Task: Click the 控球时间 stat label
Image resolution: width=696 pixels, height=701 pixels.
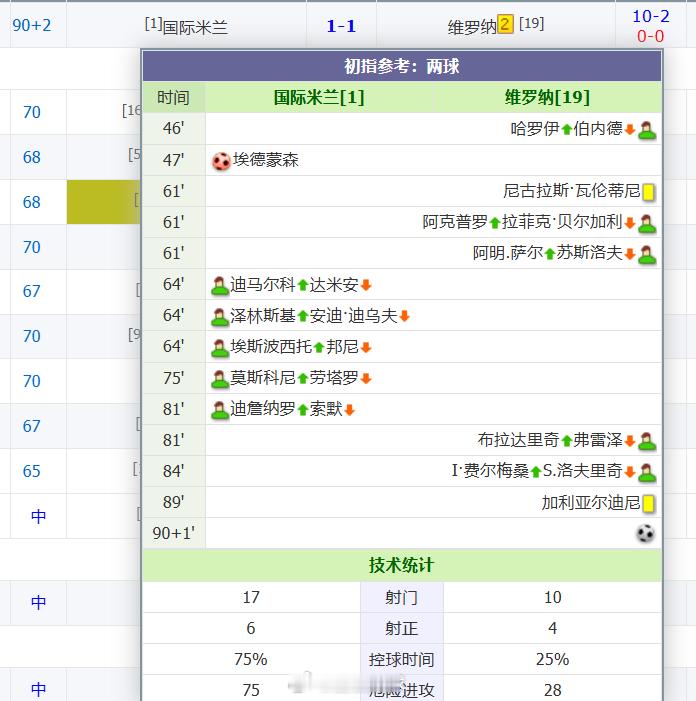Action: (401, 660)
